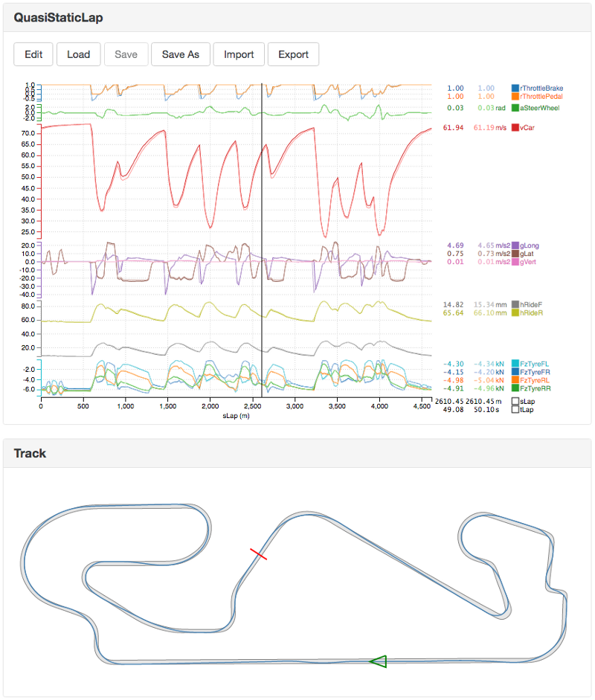
Task: Toggle the vCar red legend swatch
Action: click(515, 128)
